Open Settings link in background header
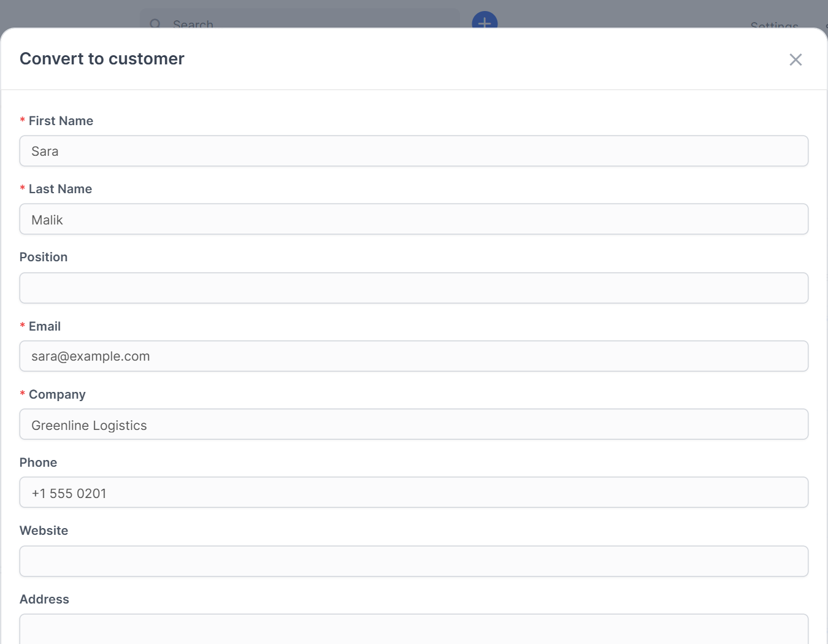The image size is (828, 644). coord(774,25)
